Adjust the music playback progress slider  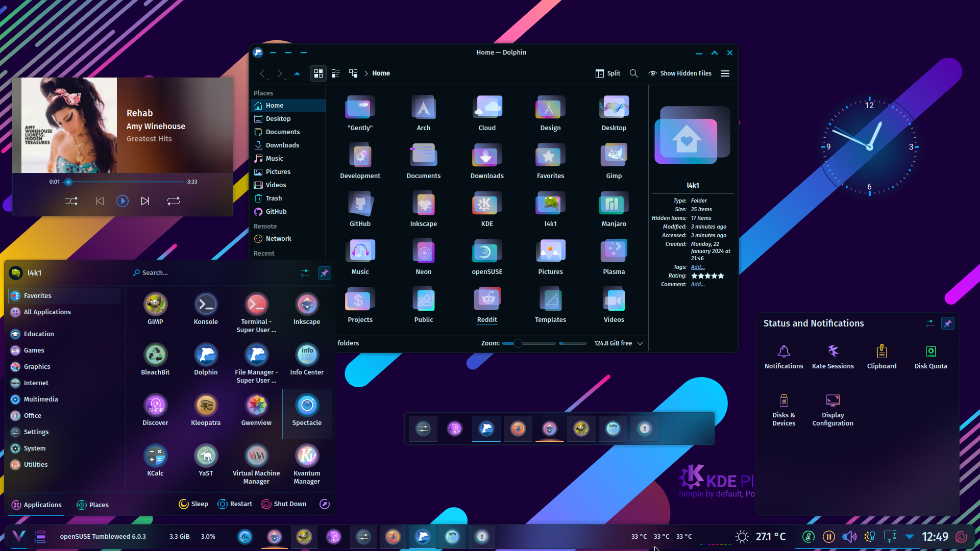[123, 182]
